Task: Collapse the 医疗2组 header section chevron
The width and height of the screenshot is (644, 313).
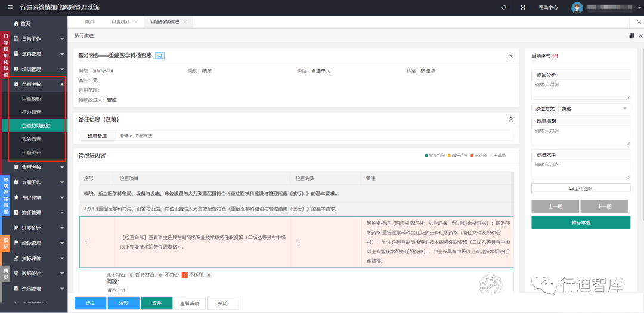Action: pyautogui.click(x=511, y=55)
